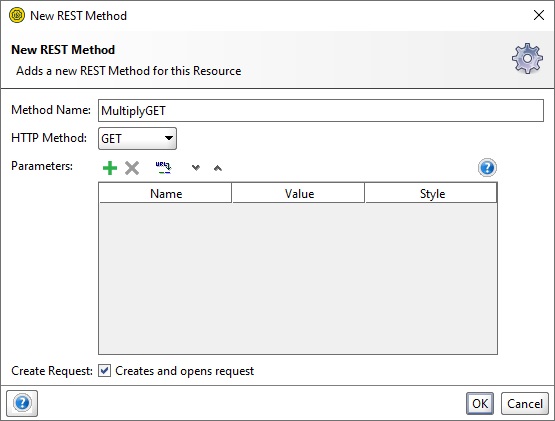Close the New REST Method window
The width and height of the screenshot is (555, 421).
(539, 15)
